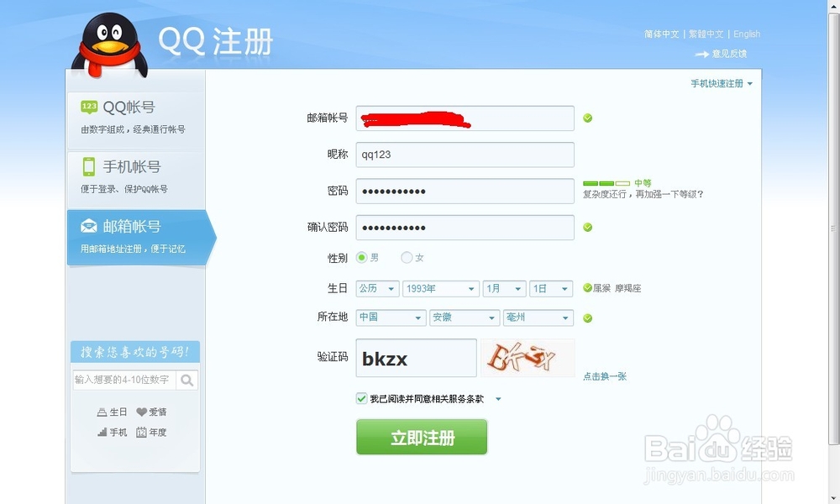
Task: Select the 男 gender radio button
Action: 361,258
